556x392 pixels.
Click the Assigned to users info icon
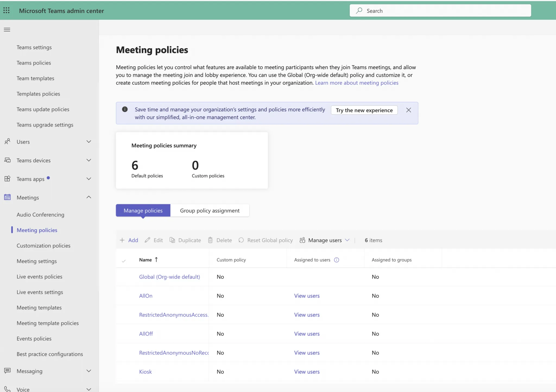336,260
